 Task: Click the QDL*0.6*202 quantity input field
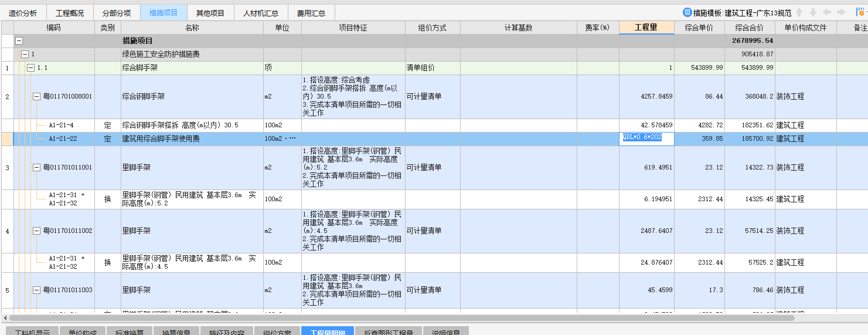[646, 139]
